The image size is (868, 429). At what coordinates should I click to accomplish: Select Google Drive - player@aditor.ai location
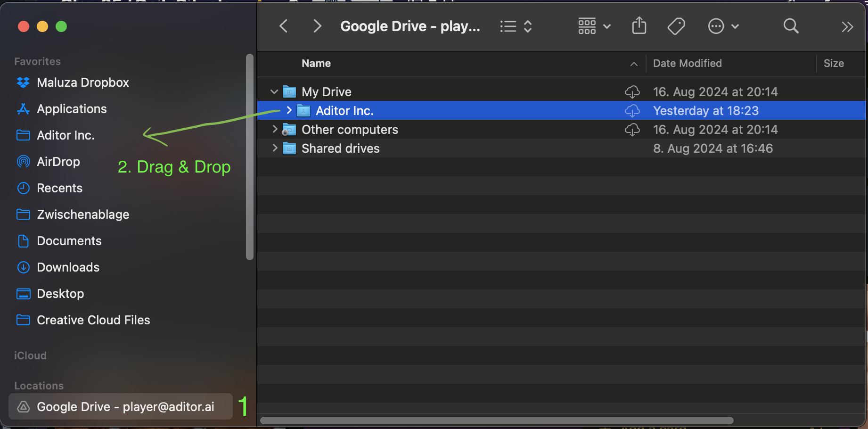coord(121,406)
